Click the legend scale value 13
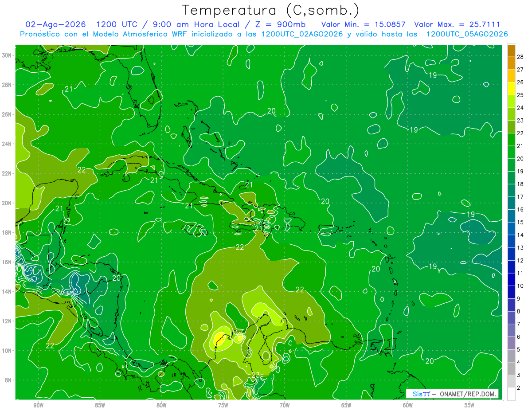532x411 pixels. (x=520, y=248)
